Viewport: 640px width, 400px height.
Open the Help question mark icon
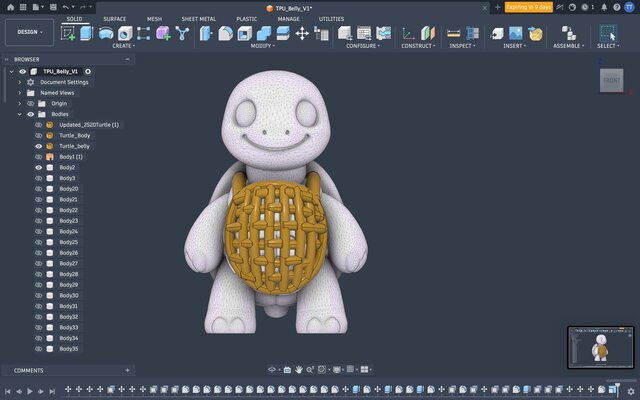click(616, 7)
